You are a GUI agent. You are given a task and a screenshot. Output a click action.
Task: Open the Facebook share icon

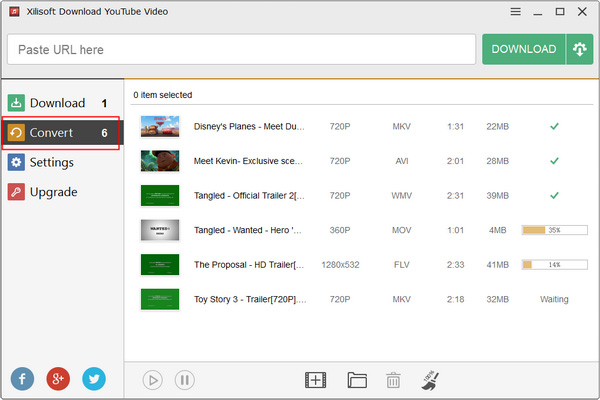click(x=22, y=379)
